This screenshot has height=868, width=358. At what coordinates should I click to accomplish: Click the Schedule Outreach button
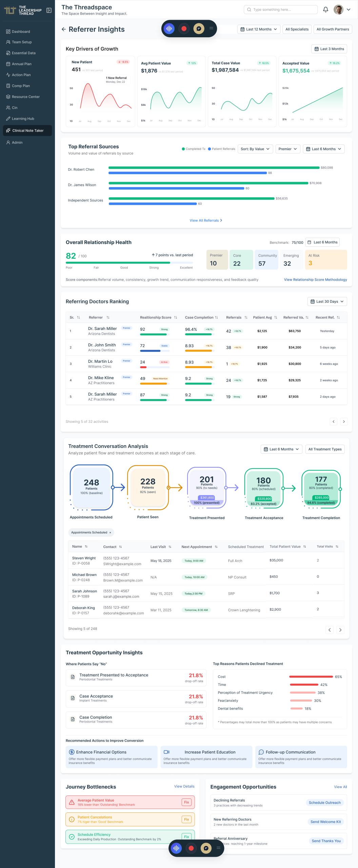324,803
